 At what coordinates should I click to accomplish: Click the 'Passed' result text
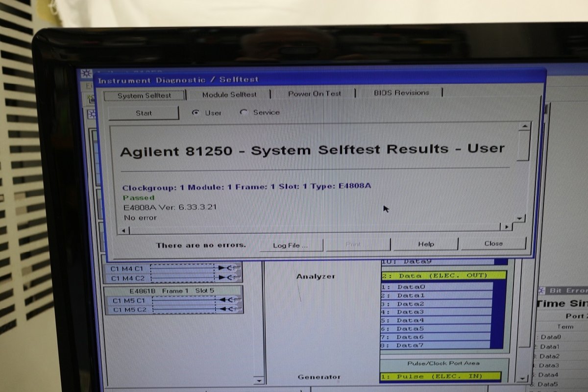click(x=139, y=197)
